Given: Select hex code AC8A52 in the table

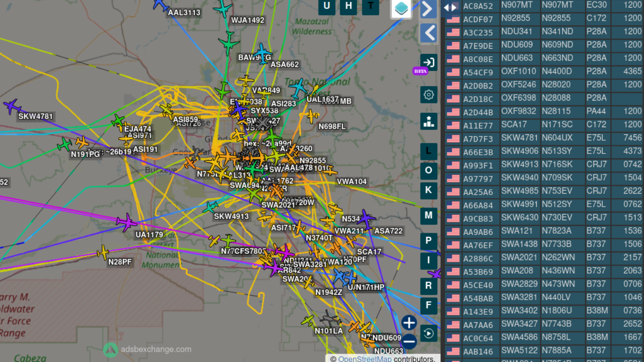Looking at the screenshot, I should (478, 6).
